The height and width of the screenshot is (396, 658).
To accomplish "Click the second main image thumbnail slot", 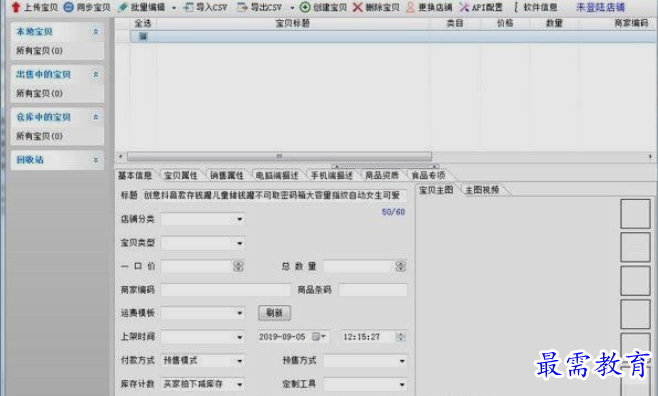I will 635,248.
